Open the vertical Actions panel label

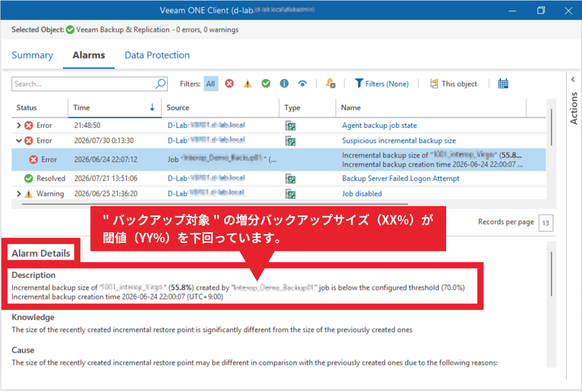pos(573,108)
